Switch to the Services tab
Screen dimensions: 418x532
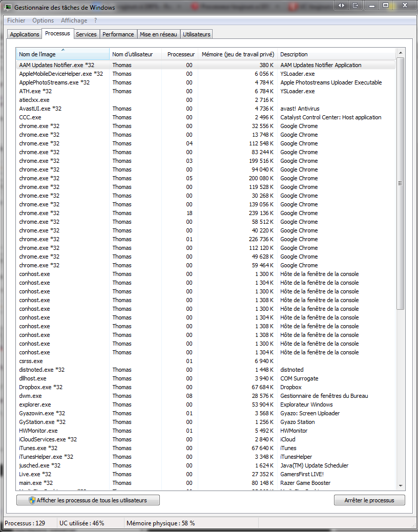86,34
